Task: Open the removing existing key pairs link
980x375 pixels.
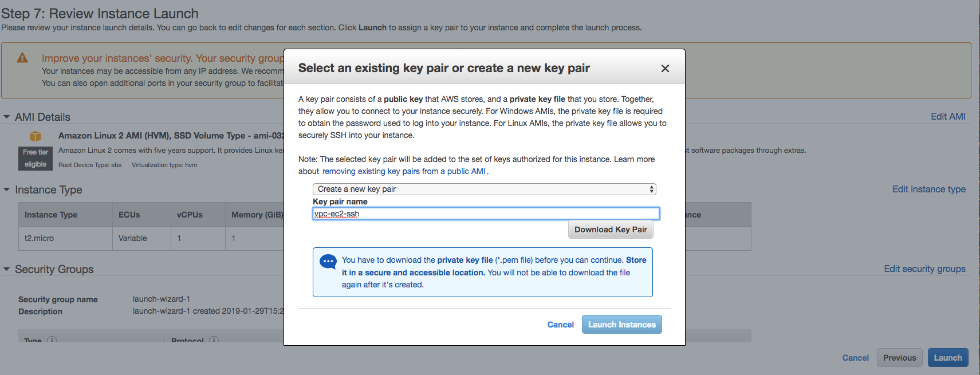Action: (404, 171)
